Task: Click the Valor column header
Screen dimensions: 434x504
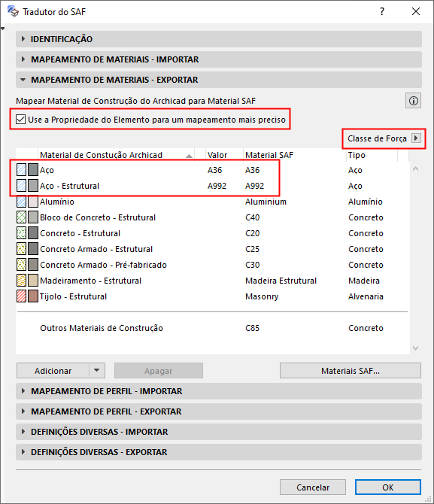Action: [x=223, y=155]
